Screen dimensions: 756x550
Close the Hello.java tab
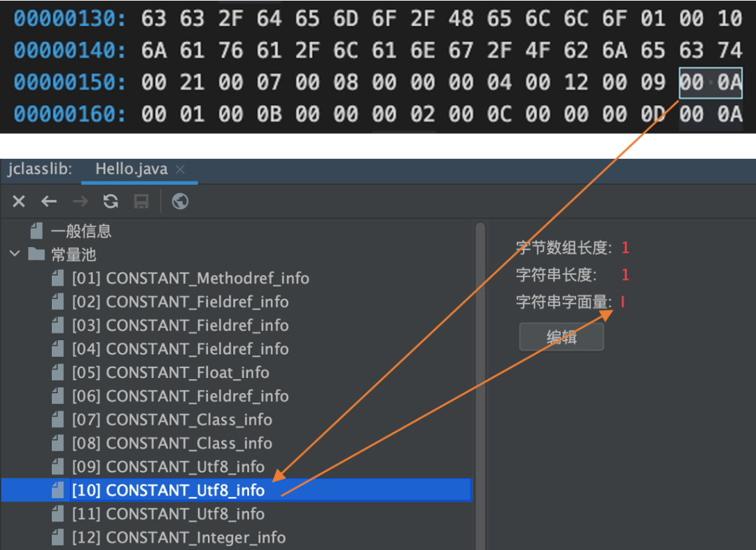pyautogui.click(x=181, y=169)
